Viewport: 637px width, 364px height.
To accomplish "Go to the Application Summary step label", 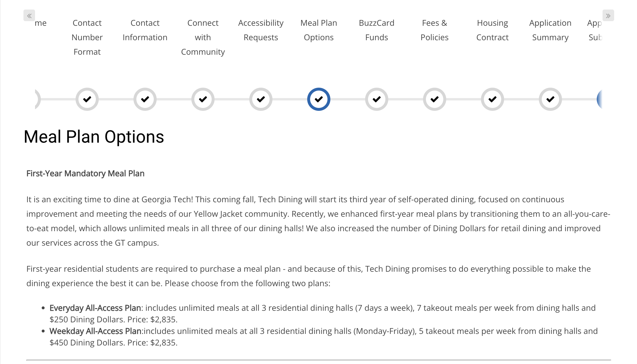I will pos(550,30).
